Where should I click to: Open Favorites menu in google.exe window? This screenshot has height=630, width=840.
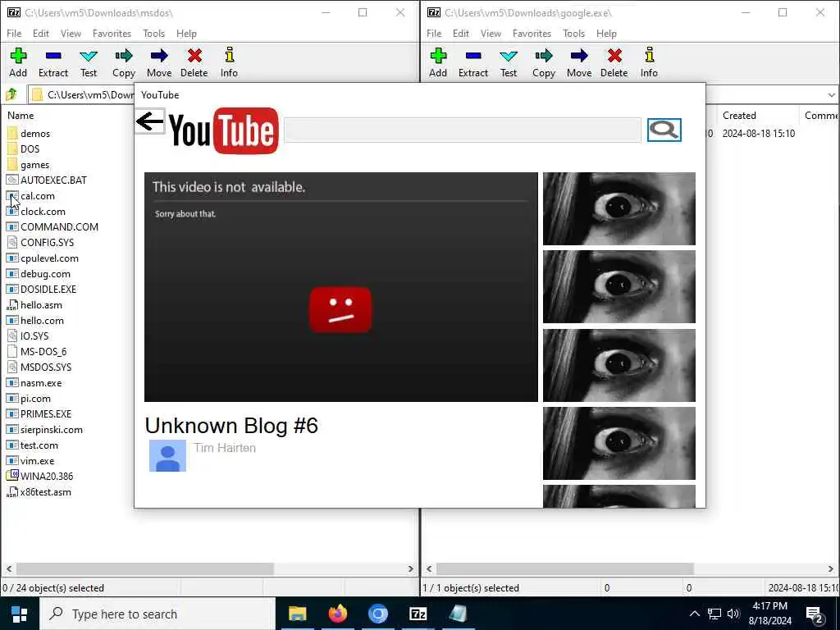pyautogui.click(x=532, y=33)
